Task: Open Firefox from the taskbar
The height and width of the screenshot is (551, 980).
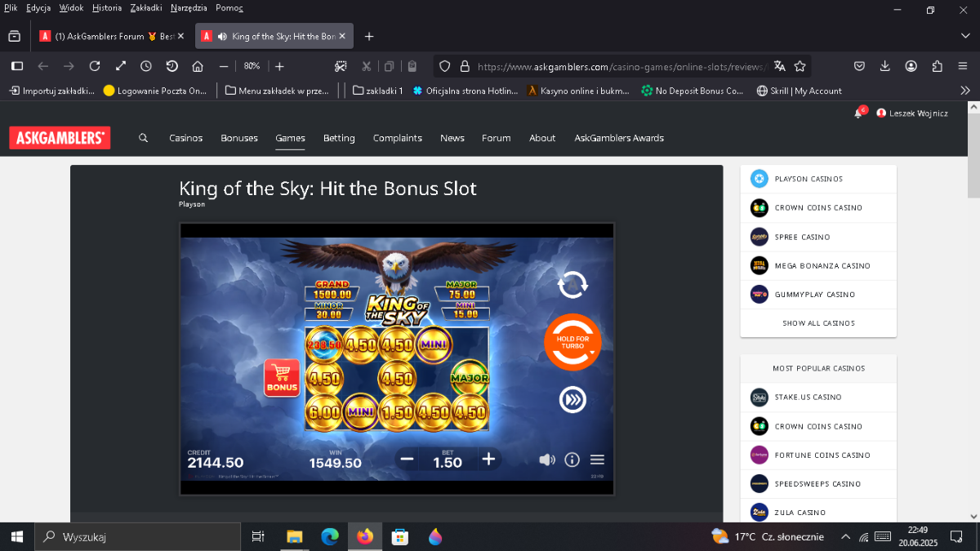Action: pos(365,536)
